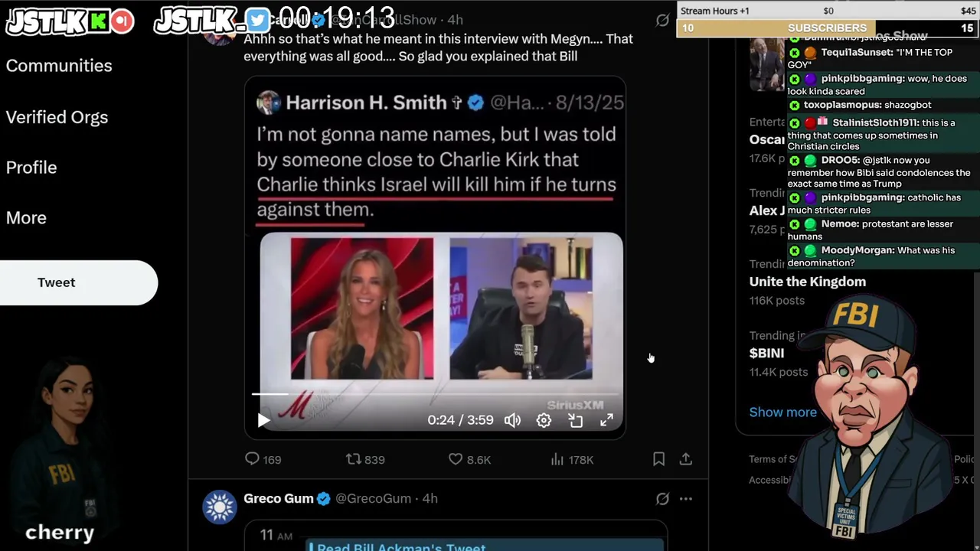Open Greco Gum profile avatar
980x551 pixels.
coord(220,507)
